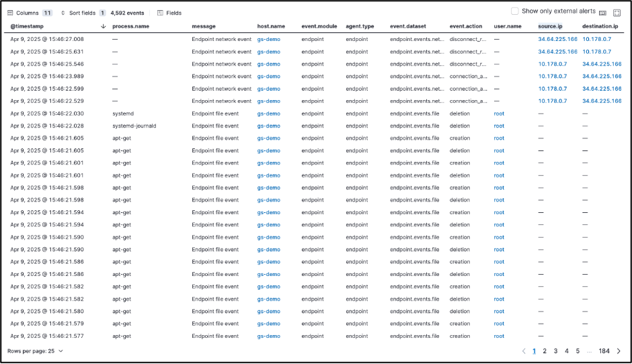Screen dimensions: 632x364
Task: Open Rows per page dropdown
Action: tap(35, 351)
